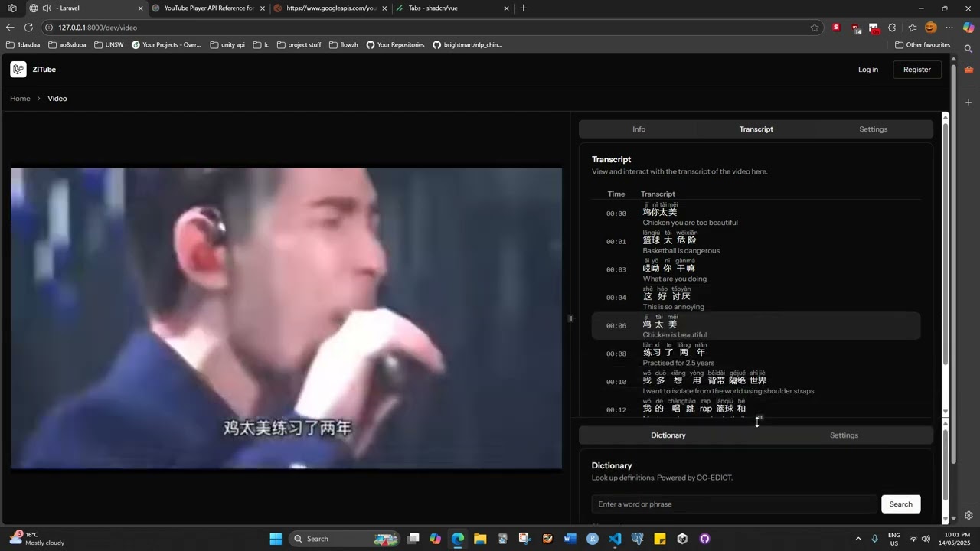
Task: Click the Register button
Action: 916,70
